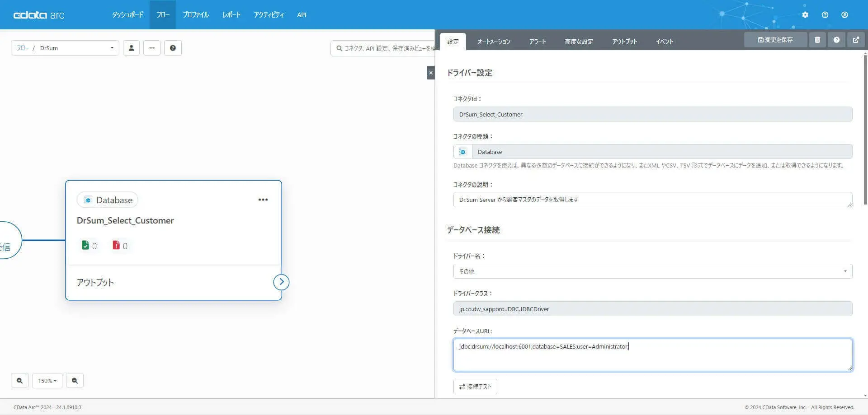Click the ドライバークラス field

click(653, 309)
